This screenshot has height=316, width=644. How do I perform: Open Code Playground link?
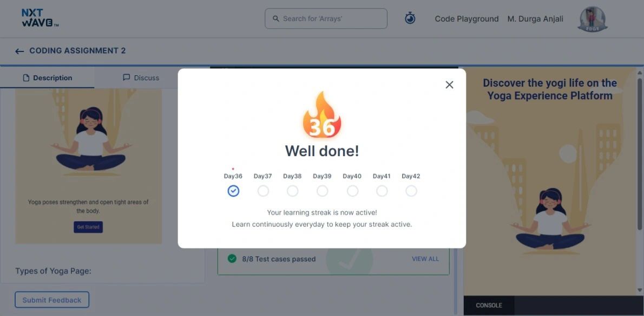pos(466,19)
